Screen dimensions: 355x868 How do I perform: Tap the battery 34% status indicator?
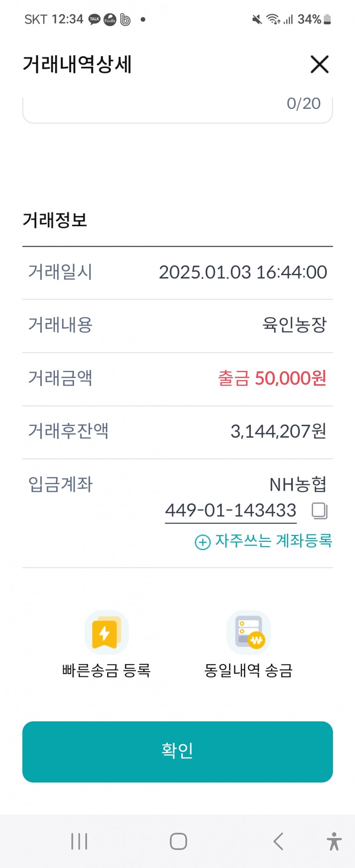pyautogui.click(x=314, y=19)
